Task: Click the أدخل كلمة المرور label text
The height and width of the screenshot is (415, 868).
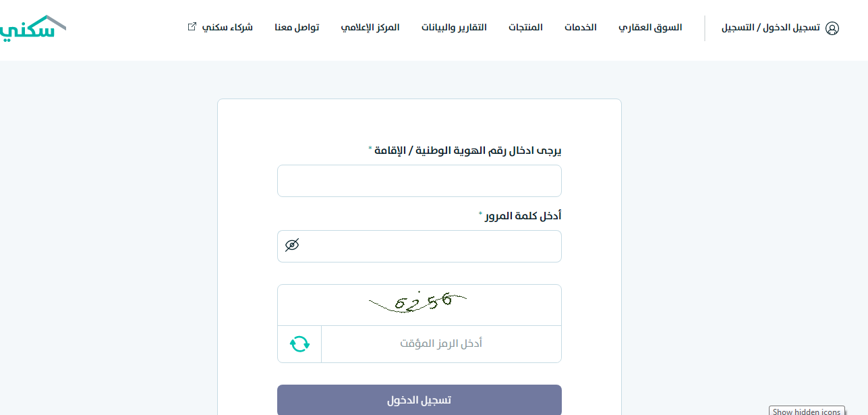Action: [x=523, y=216]
